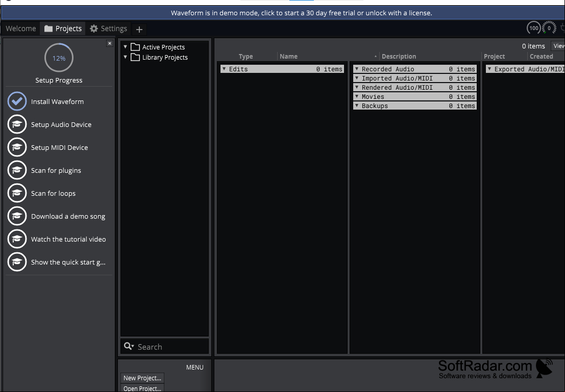
Task: Collapse the Movies section
Action: tap(357, 96)
